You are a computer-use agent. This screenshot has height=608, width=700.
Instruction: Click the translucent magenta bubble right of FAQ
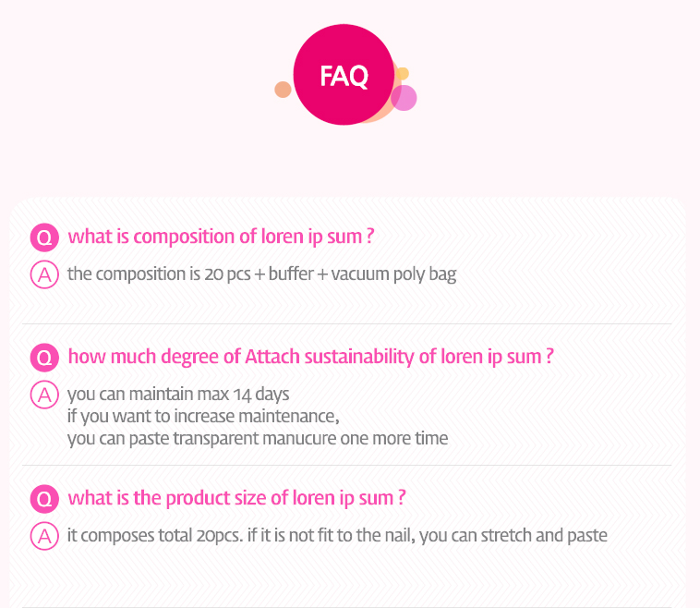click(x=405, y=98)
